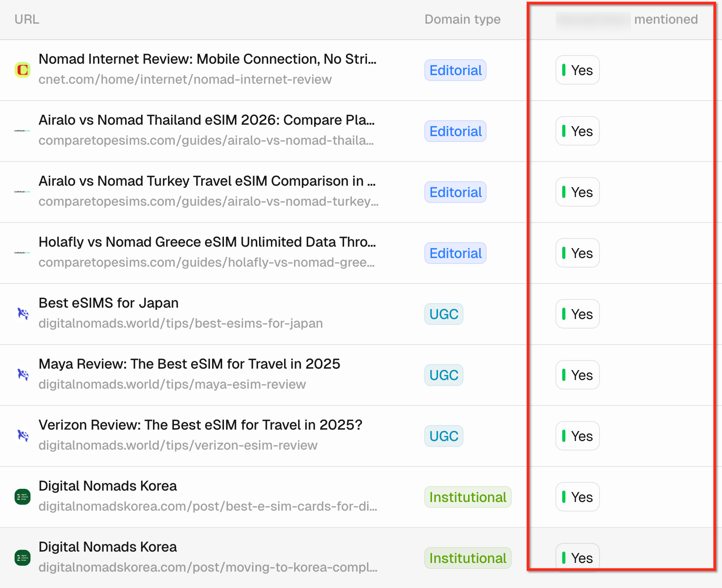Click the favicon next to Airalo vs Nomad Thailand
This screenshot has height=588, width=722.
coord(22,131)
